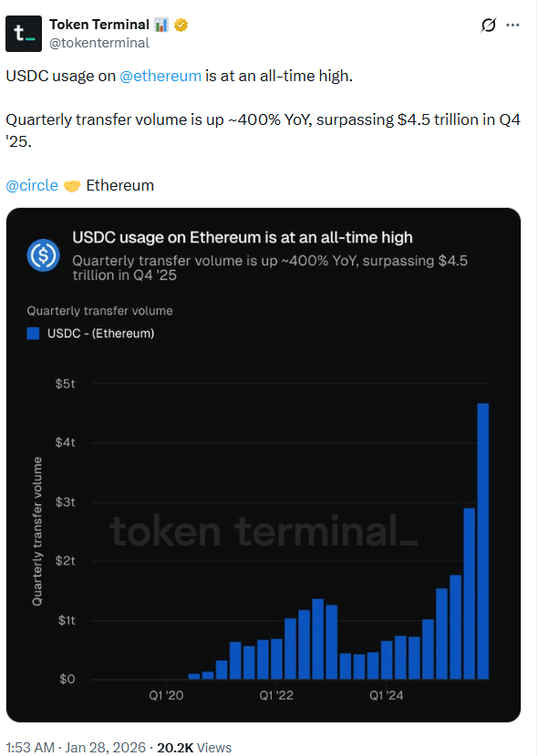This screenshot has height=756, width=538.
Task: Click the handshake emoji between circle and Ethereum
Action: pyautogui.click(x=71, y=184)
